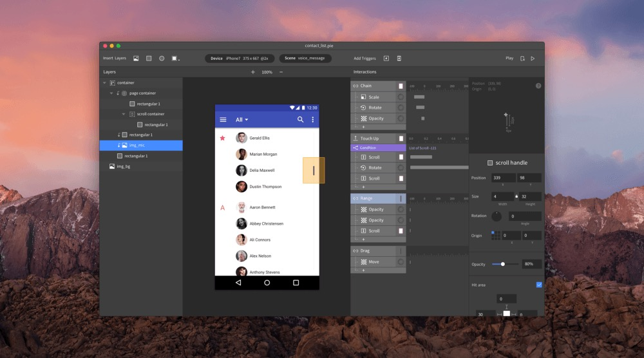This screenshot has height=358, width=644.
Task: Insert an oval layer from toolbar
Action: point(162,59)
